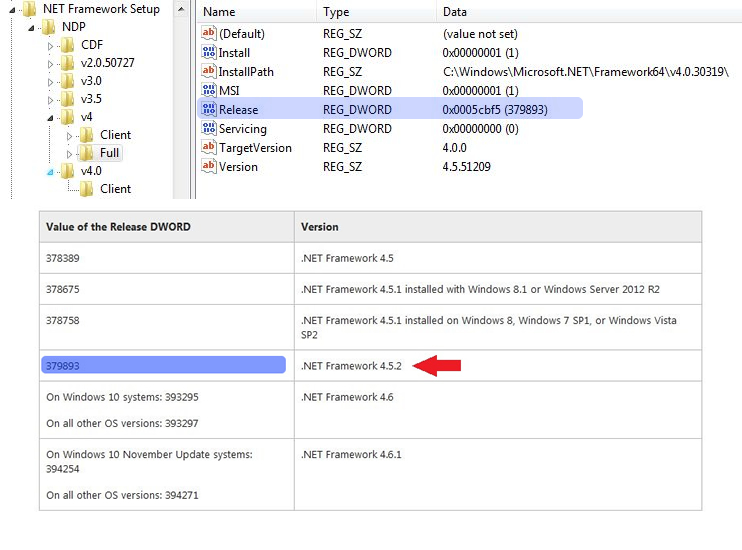Image resolution: width=742 pixels, height=550 pixels.
Task: Select the Client key under v4
Action: 115,135
